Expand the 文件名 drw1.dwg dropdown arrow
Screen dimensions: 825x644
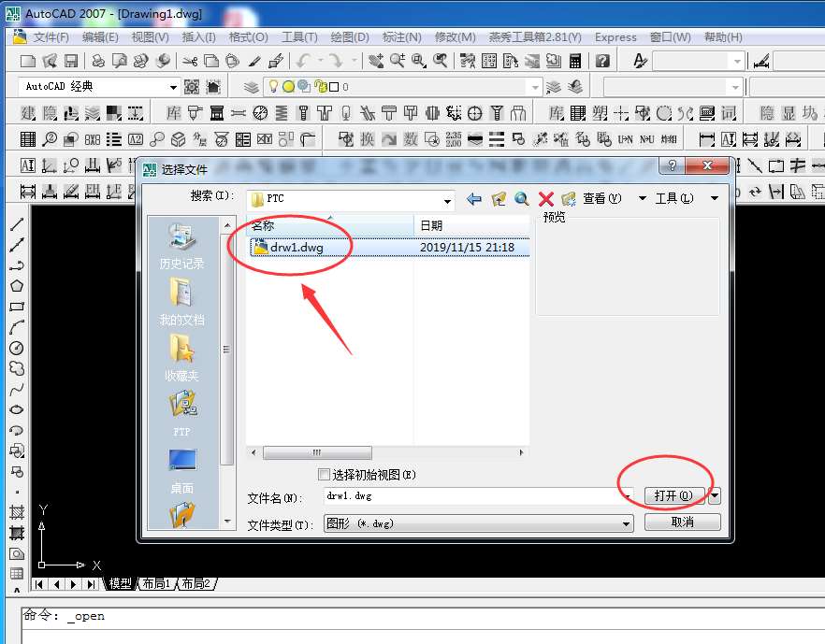point(629,495)
